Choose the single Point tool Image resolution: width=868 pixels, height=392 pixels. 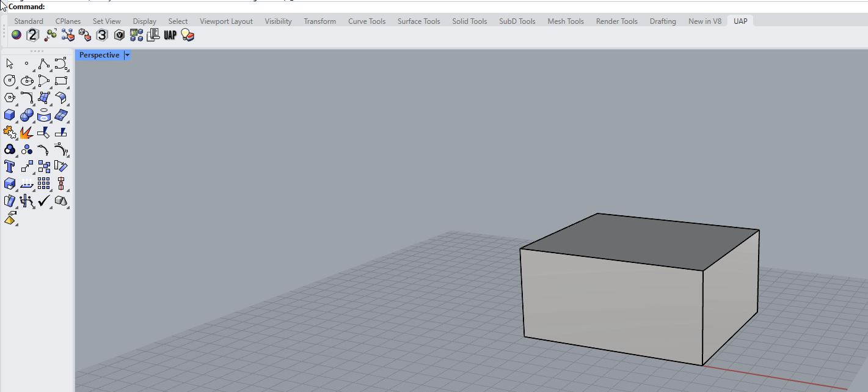click(x=27, y=64)
